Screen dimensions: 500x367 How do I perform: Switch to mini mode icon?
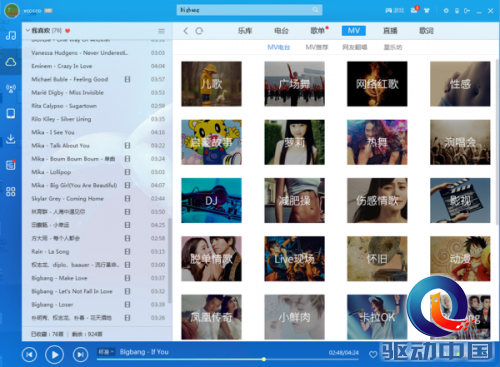[x=467, y=11]
